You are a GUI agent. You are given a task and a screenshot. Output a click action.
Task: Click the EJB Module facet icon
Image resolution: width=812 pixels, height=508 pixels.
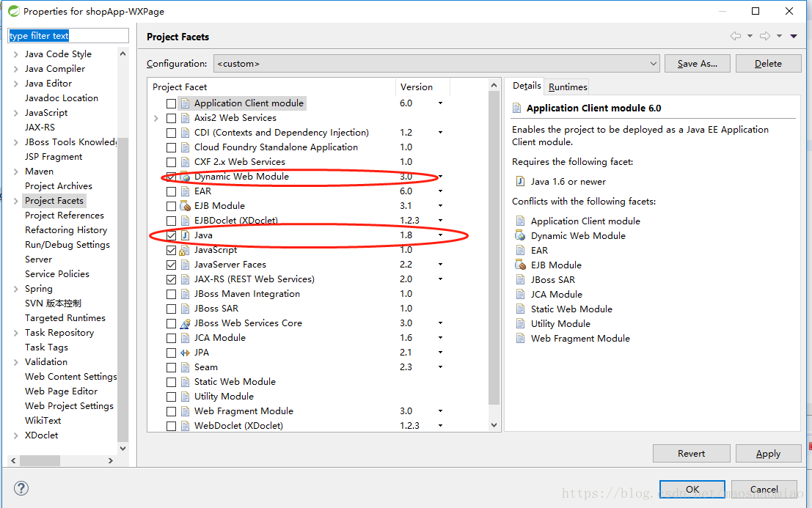(185, 206)
